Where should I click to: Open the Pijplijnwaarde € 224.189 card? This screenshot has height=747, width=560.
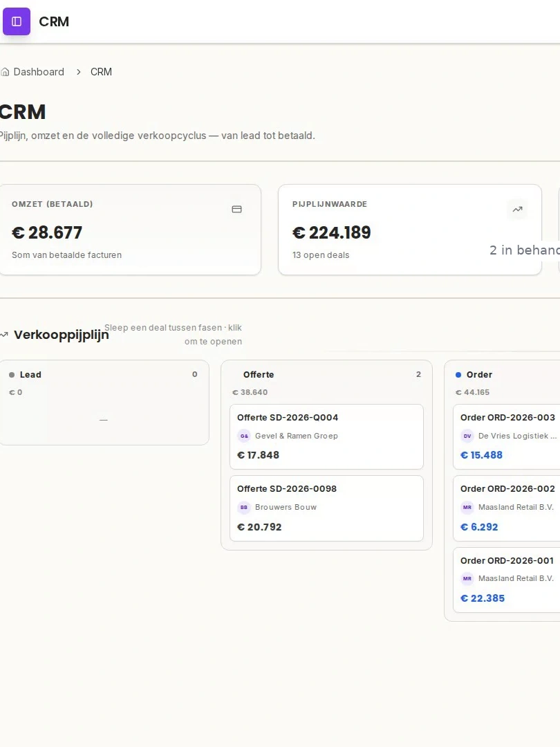410,230
